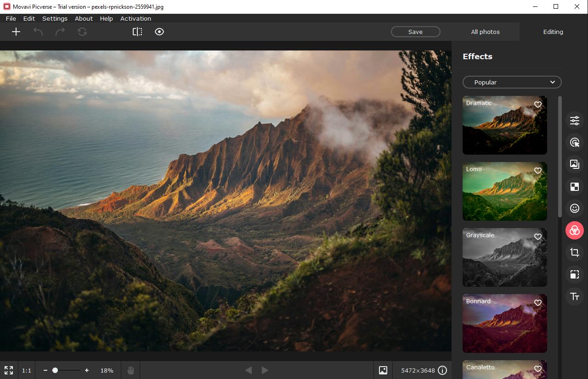Open the Stickers panel smiley icon
Image resolution: width=588 pixels, height=379 pixels.
click(x=574, y=208)
